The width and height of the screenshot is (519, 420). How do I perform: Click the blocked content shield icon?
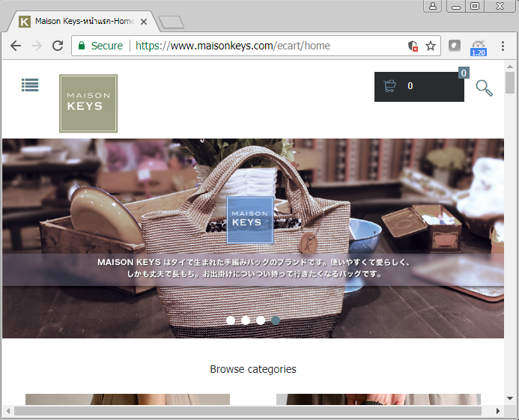(x=413, y=46)
